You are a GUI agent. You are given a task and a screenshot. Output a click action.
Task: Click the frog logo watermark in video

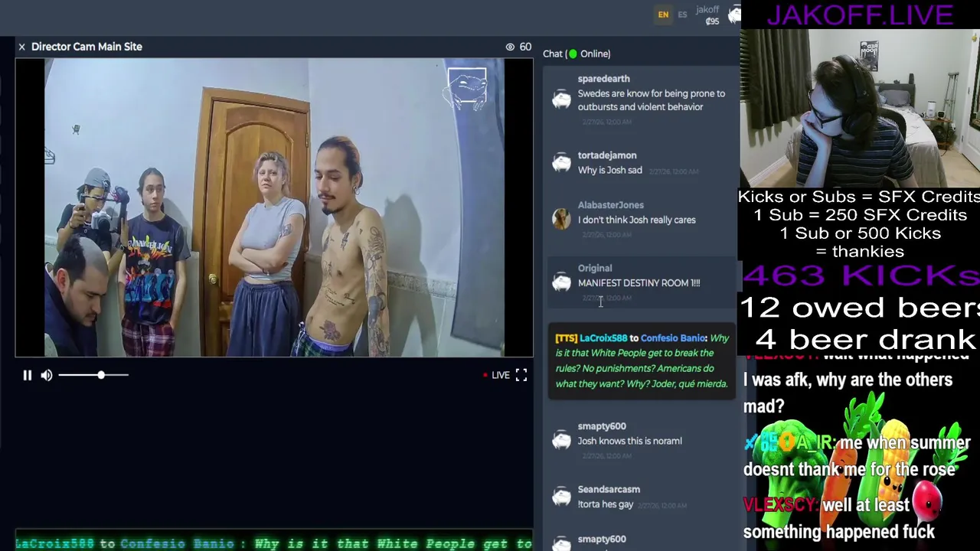coord(467,90)
